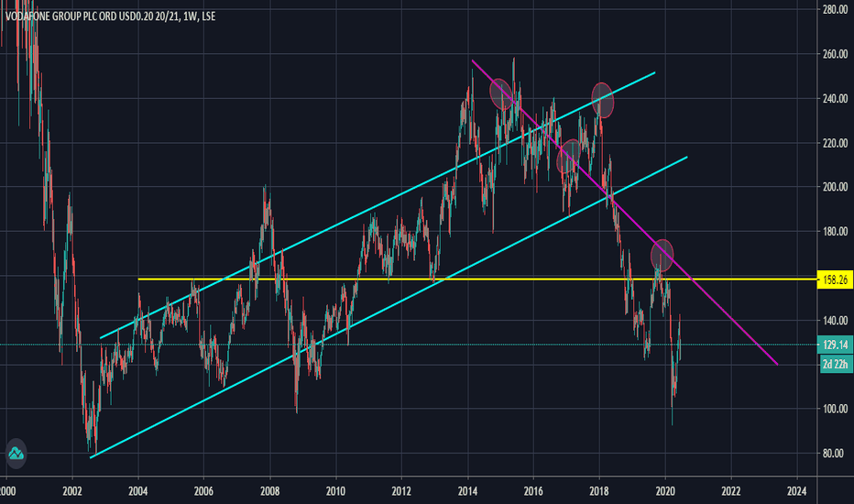Click the Vodafone Group PLC chart title
The height and width of the screenshot is (504, 854).
[x=111, y=16]
